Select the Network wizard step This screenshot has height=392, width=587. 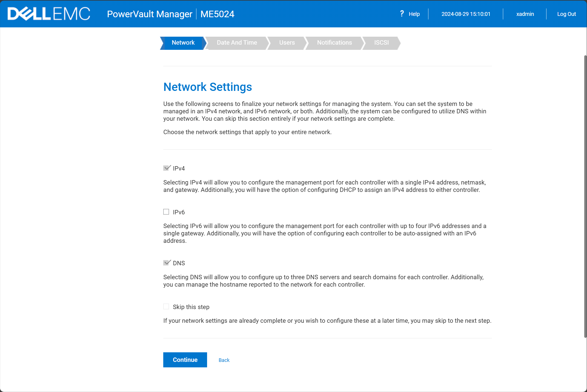coord(183,43)
